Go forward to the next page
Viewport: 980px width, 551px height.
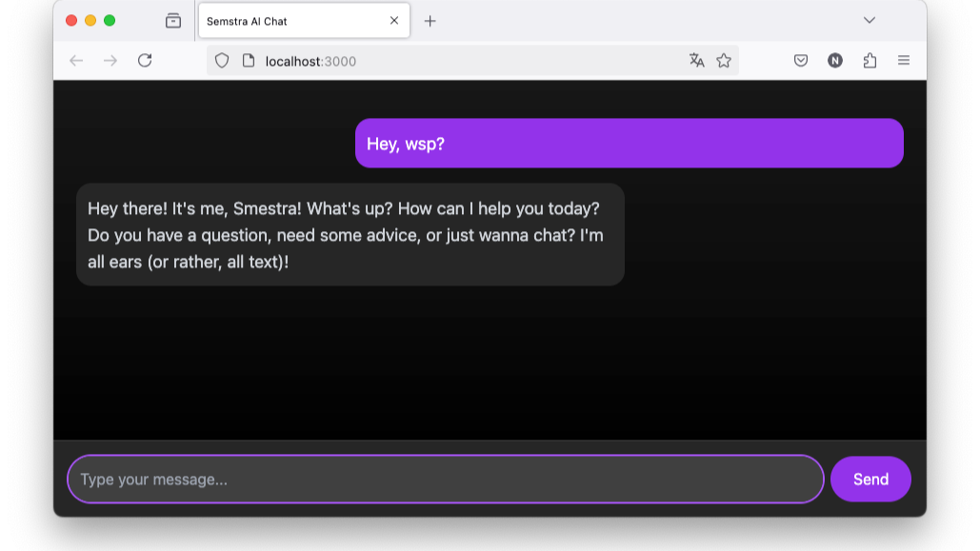click(x=110, y=61)
